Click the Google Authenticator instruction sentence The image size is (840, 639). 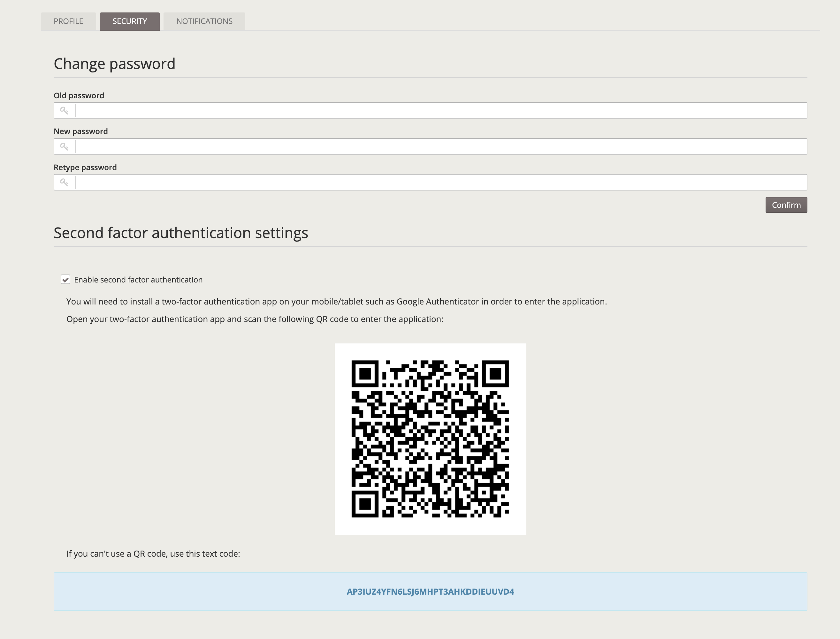[336, 302]
